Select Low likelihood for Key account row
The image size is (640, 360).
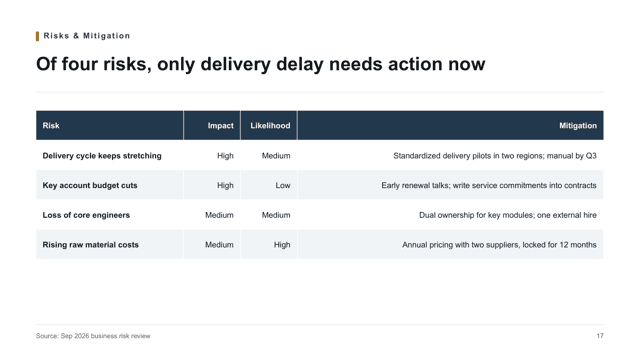point(283,185)
